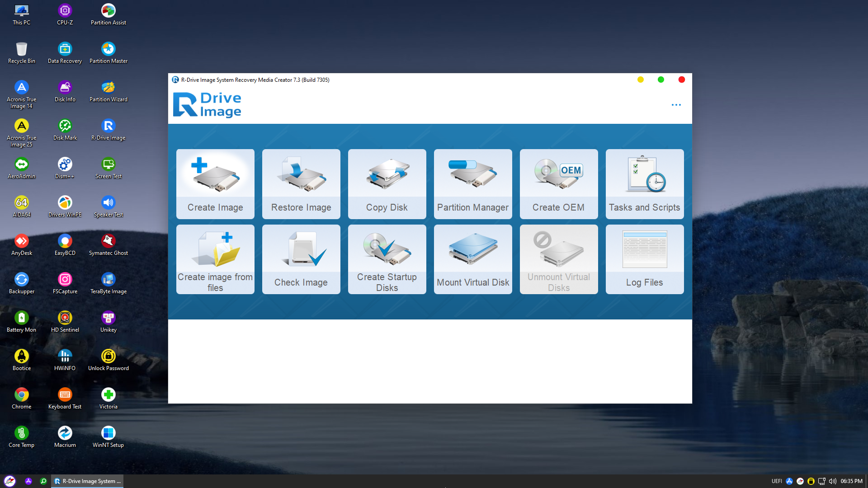
Task: Click the R-Drive Image System taskbar button
Action: [x=87, y=481]
